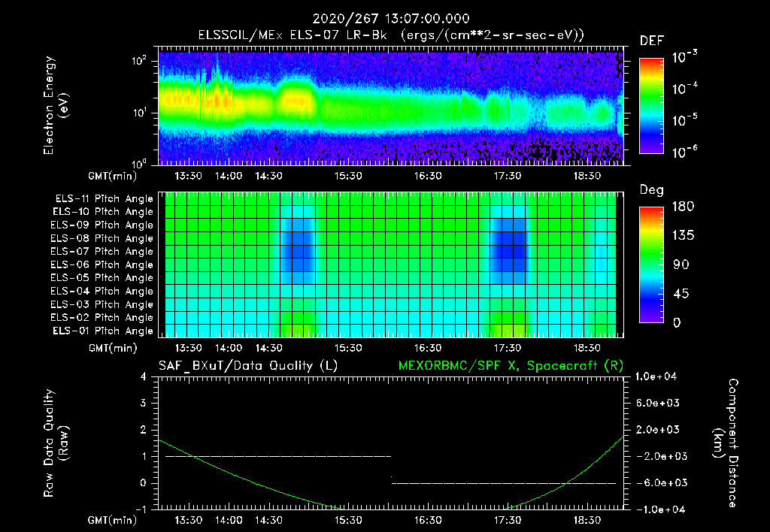Click the Deg label above the color bar

(x=652, y=190)
